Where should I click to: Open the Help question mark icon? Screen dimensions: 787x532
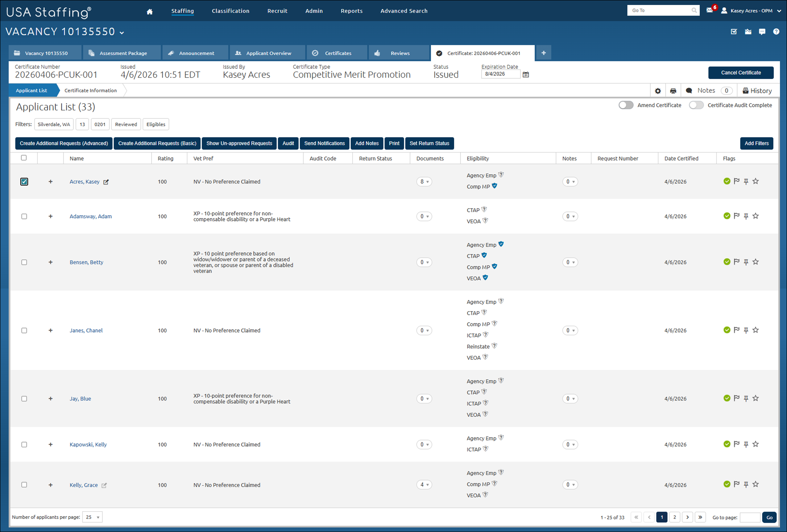pos(776,31)
